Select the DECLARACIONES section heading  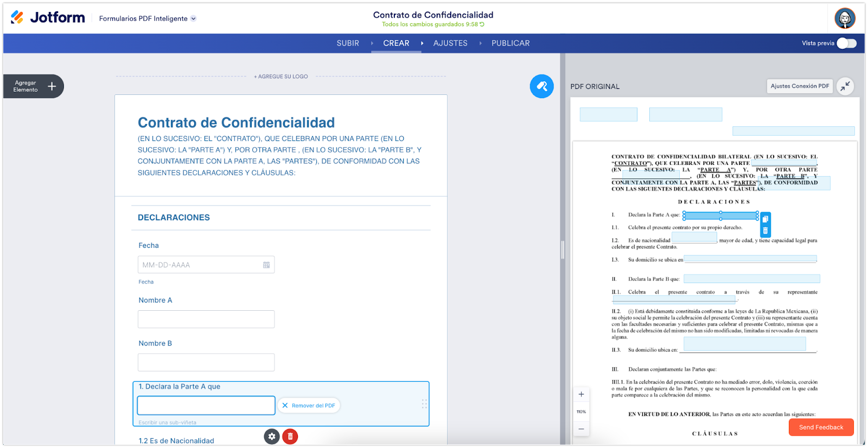click(174, 217)
